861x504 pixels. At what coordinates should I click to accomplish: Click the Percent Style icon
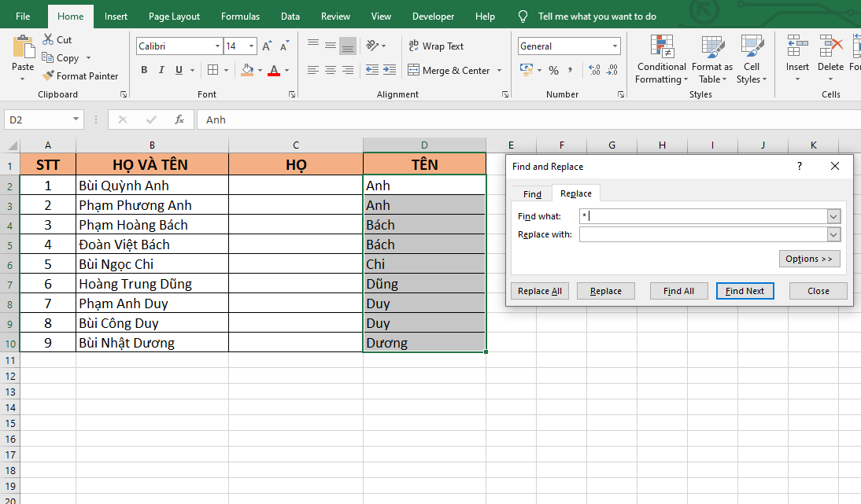click(553, 70)
